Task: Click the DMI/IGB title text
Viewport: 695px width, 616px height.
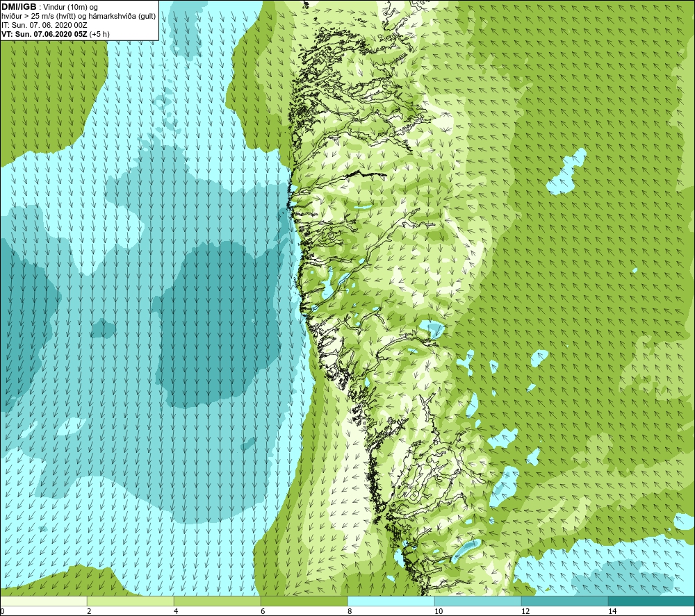Action: tap(19, 7)
